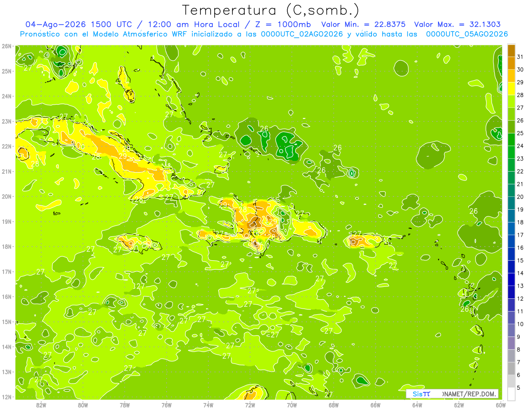Click the 62W longitude axis label
Image resolution: width=532 pixels, height=411 pixels.
point(459,405)
